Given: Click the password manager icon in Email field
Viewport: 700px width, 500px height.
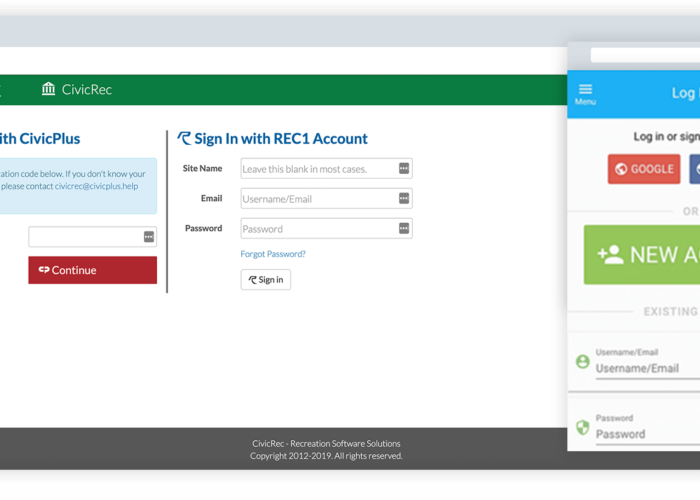Looking at the screenshot, I should [404, 198].
